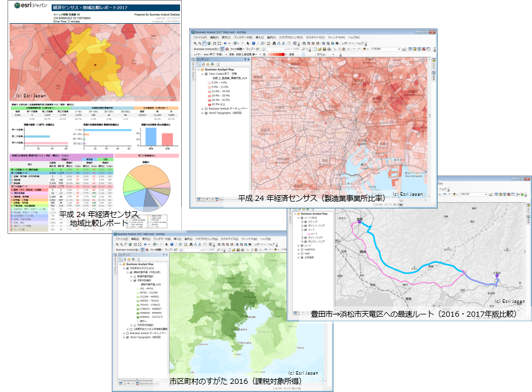The image size is (532, 392).
Task: Select the zoom in tool in red map window toolbar
Action: pos(196,43)
